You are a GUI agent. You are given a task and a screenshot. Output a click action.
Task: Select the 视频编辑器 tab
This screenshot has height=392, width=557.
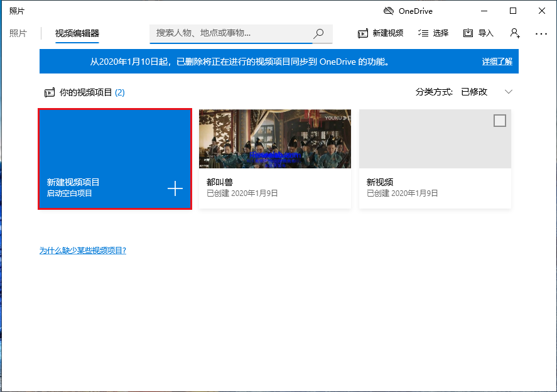point(77,33)
